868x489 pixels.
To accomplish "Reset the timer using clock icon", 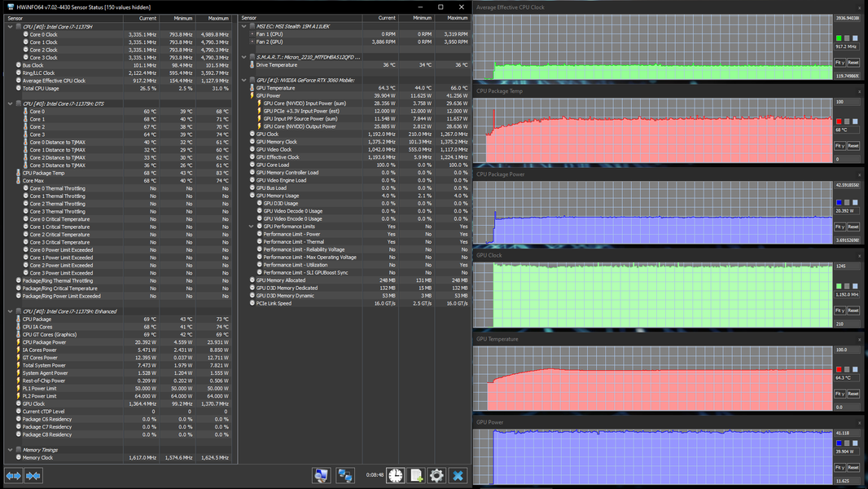I will click(395, 475).
